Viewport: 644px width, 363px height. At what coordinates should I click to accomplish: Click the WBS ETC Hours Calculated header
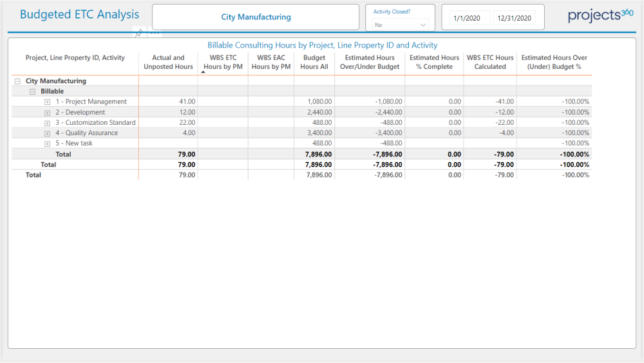[x=490, y=62]
